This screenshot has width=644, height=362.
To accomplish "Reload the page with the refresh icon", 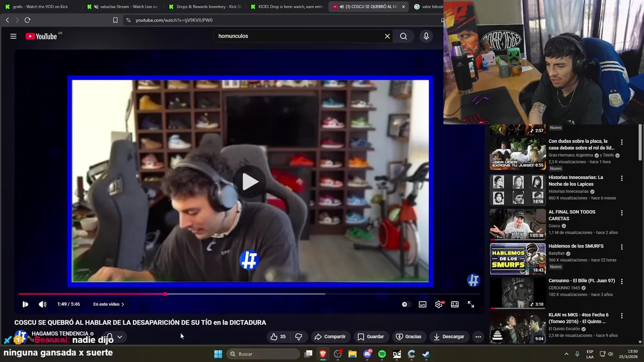I will pos(27,20).
